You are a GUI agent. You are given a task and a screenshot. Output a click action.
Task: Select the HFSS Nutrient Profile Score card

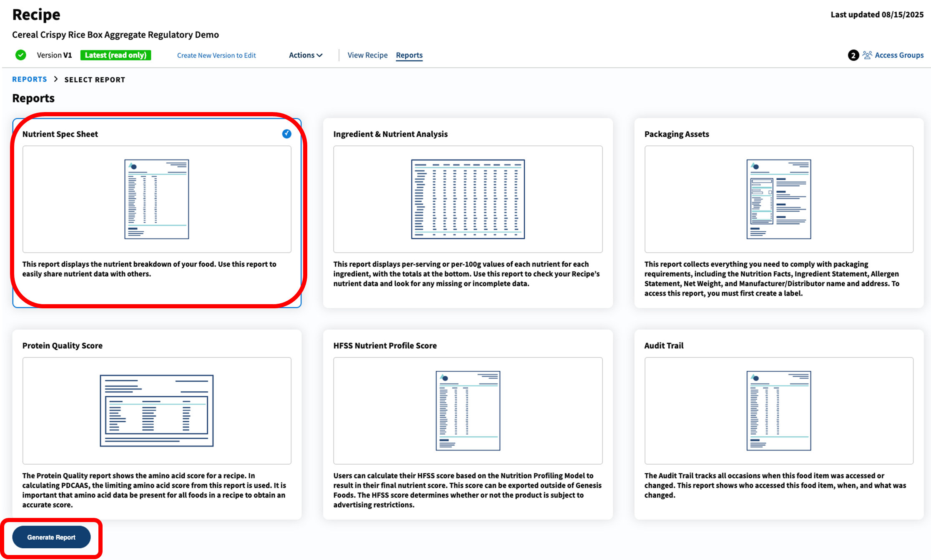[x=467, y=423]
